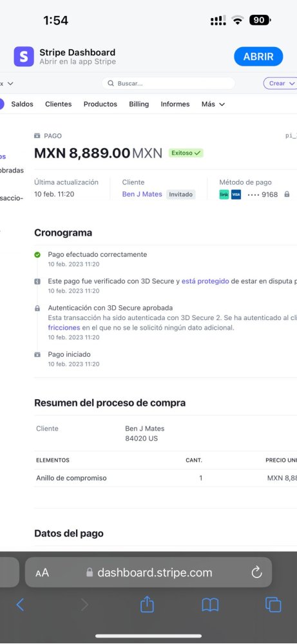Click the Buscar search field
This screenshot has height=644, width=297.
pyautogui.click(x=168, y=83)
